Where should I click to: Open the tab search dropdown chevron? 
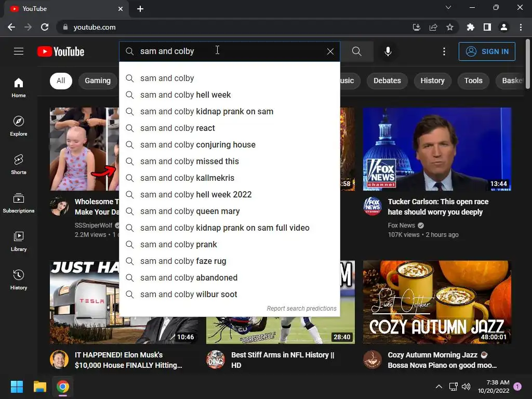pyautogui.click(x=448, y=7)
